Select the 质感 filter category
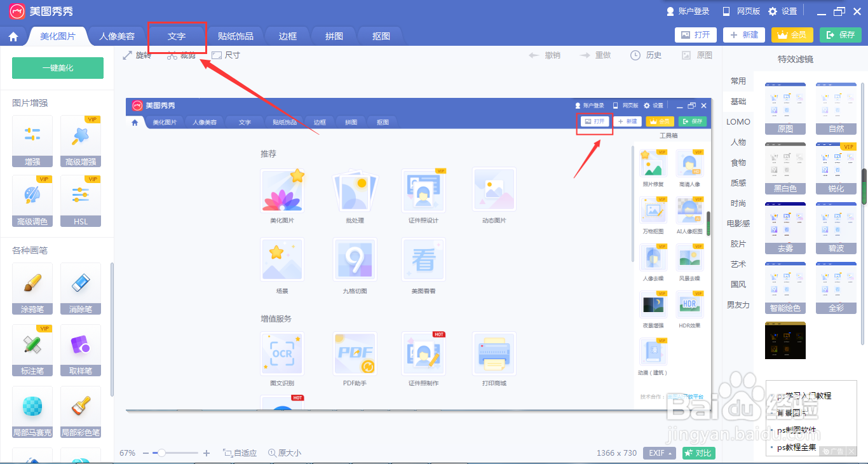The height and width of the screenshot is (464, 868). click(x=738, y=183)
